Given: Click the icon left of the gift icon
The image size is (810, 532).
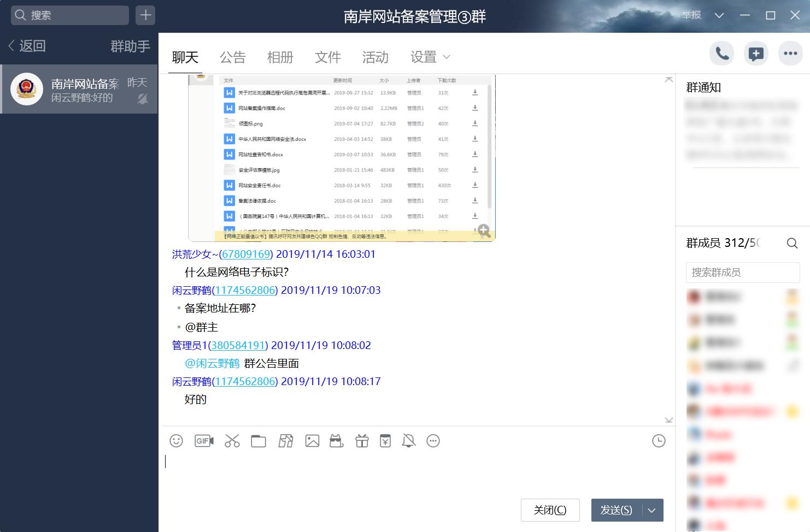Looking at the screenshot, I should [337, 441].
